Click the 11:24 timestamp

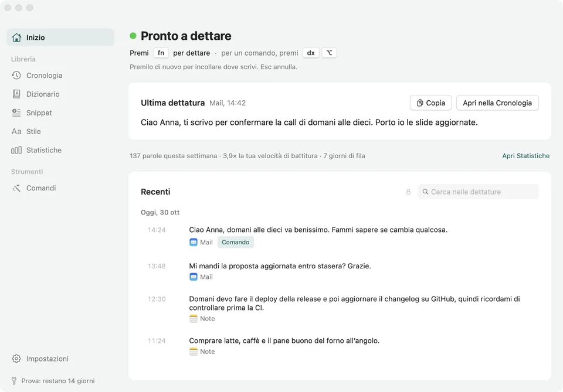157,340
